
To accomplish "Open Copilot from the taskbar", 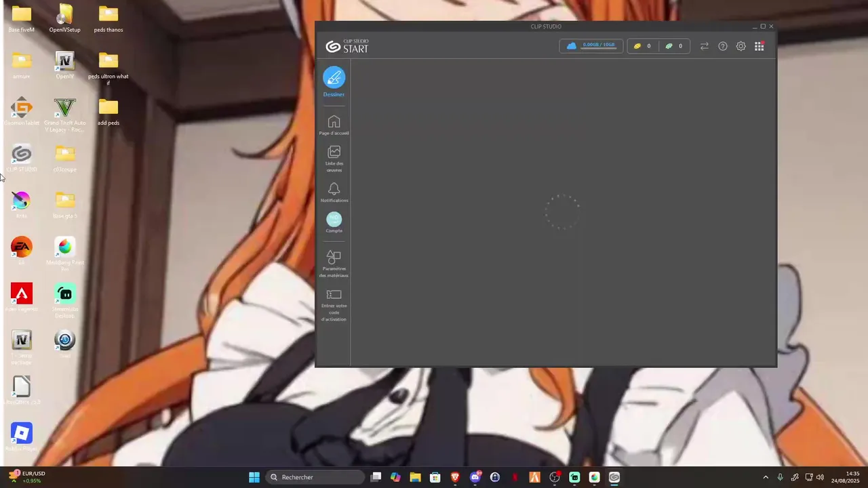I will tap(396, 477).
